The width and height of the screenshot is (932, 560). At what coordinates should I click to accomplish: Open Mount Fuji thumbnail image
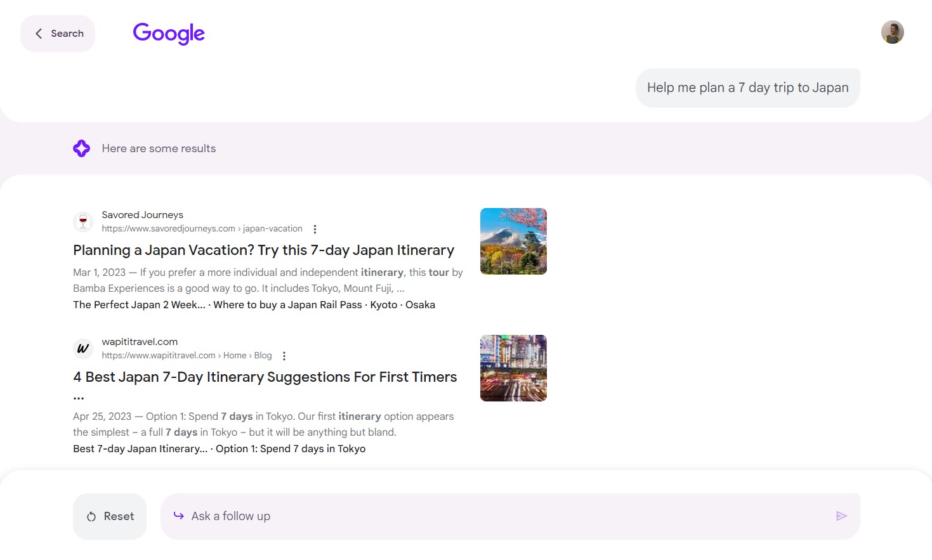coord(513,241)
